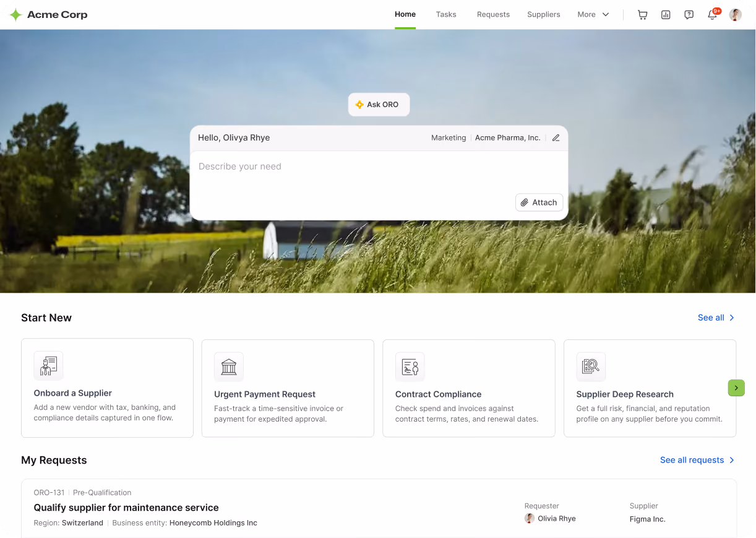Image resolution: width=756 pixels, height=538 pixels.
Task: Click the Hello, Olivya Rhye greeting
Action: [234, 137]
